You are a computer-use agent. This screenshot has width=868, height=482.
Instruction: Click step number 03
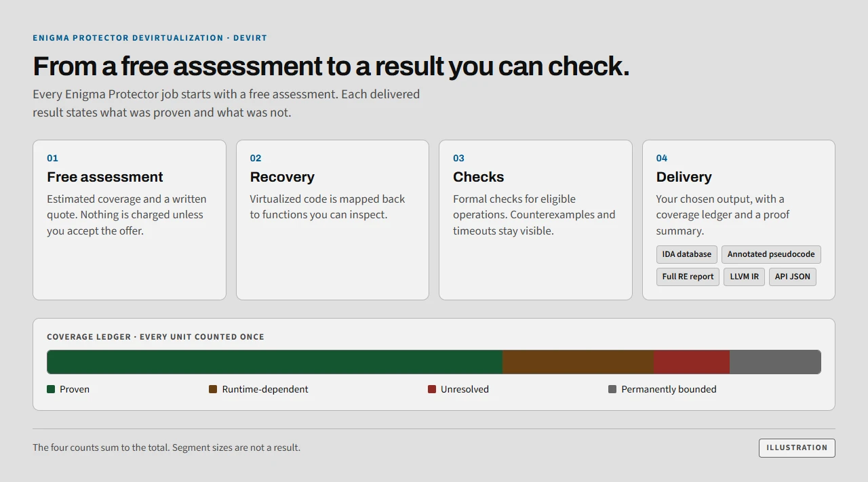click(x=458, y=158)
